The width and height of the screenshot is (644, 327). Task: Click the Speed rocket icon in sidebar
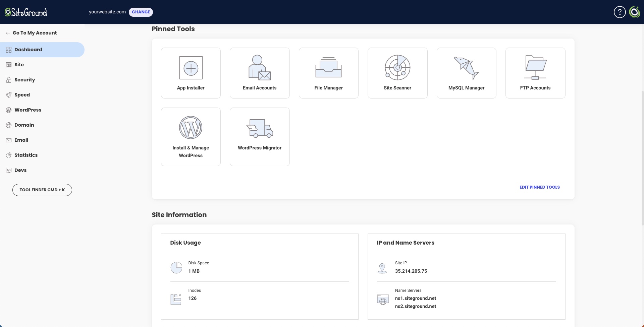[x=9, y=95]
